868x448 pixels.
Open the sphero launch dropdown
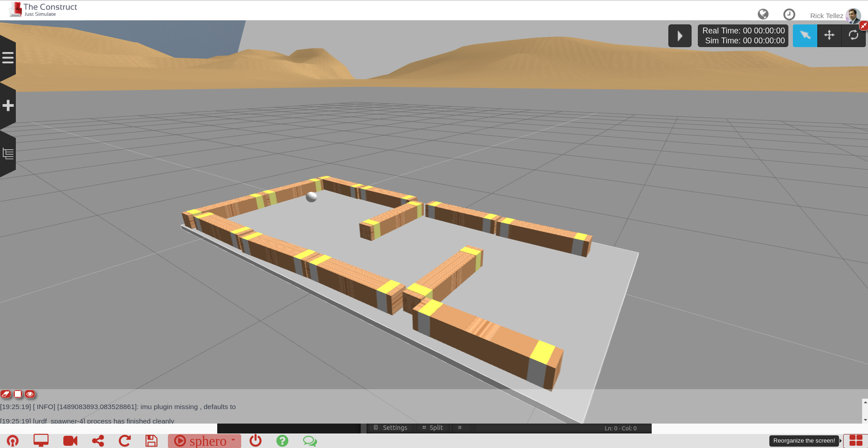tap(205, 441)
